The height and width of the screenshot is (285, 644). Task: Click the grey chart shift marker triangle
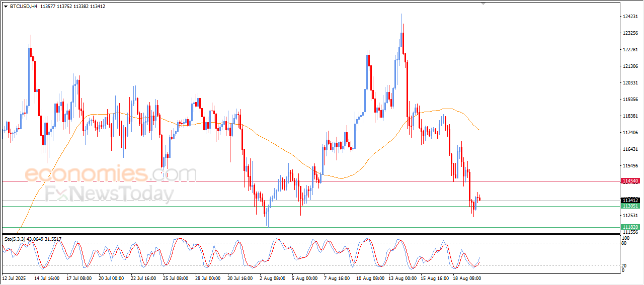pyautogui.click(x=484, y=4)
